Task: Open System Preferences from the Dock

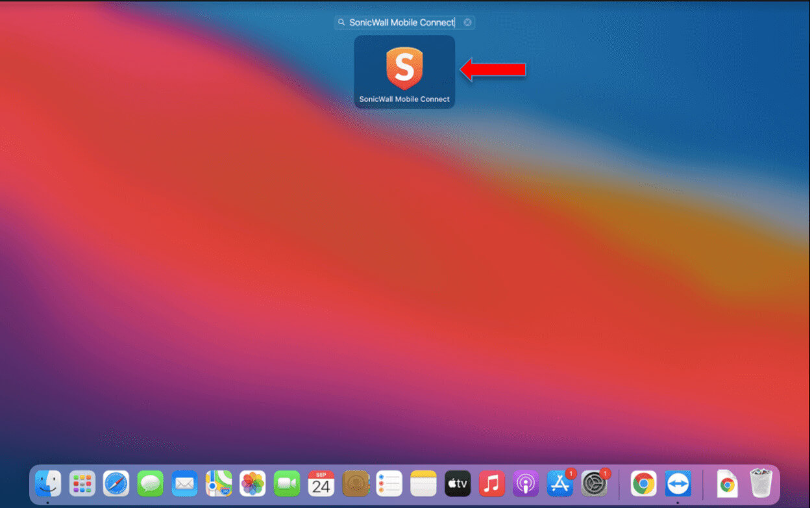Action: point(595,483)
